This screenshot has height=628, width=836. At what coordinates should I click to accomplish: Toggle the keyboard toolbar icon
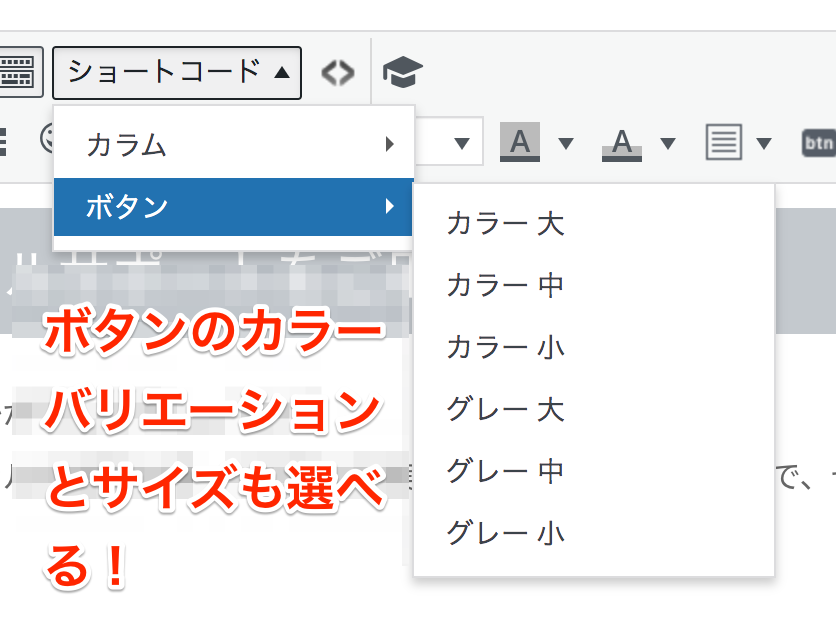pyautogui.click(x=18, y=72)
